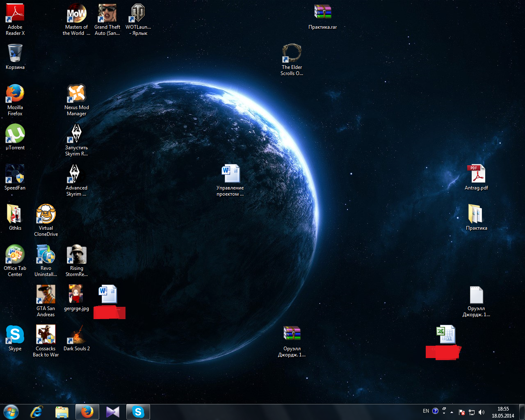
Task: Click the Action Center flag icon
Action: click(462, 412)
